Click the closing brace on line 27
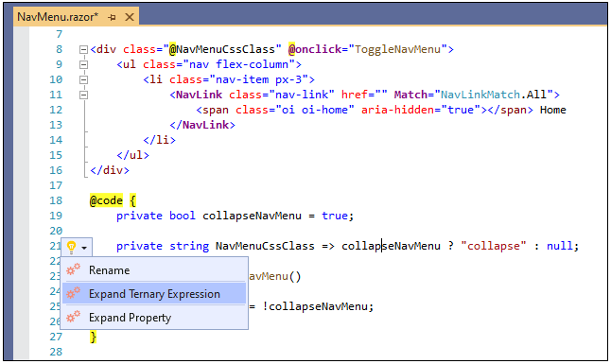 pos(93,338)
